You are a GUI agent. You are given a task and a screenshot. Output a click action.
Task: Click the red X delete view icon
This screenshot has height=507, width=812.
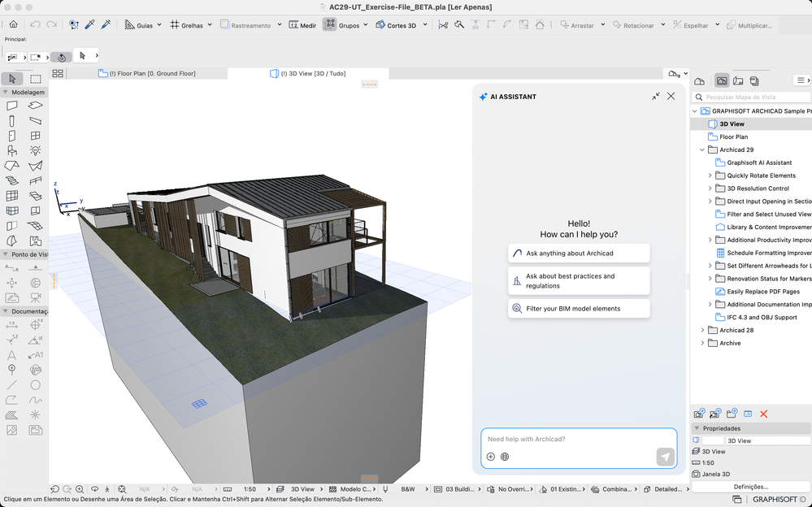pos(763,414)
